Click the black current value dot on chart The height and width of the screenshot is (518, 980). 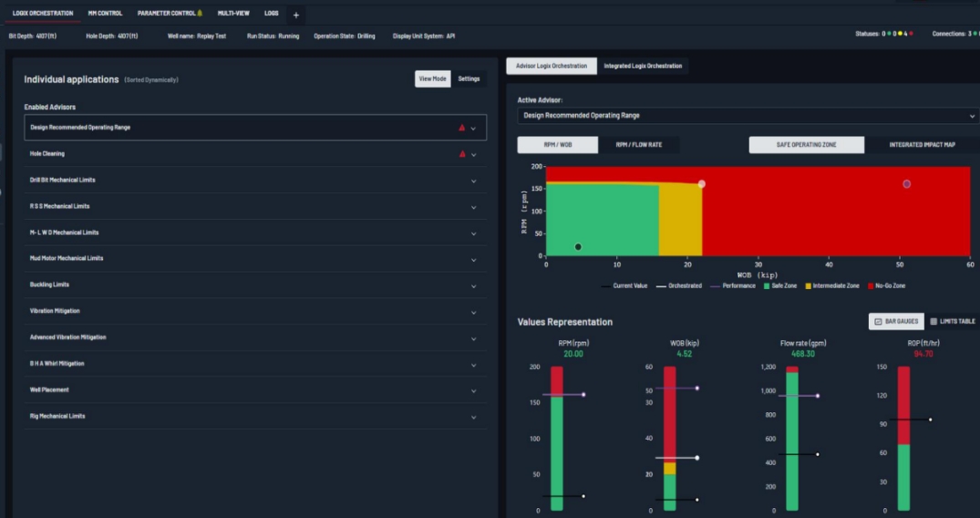pos(578,247)
